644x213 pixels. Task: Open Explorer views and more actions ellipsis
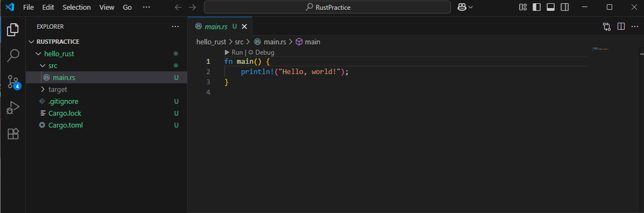click(175, 26)
